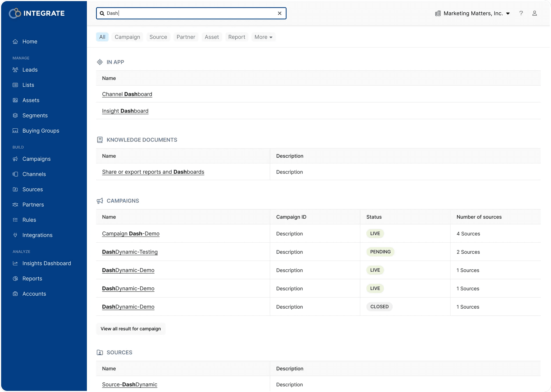Viewport: 551px width, 392px height.
Task: Click the Integrations plug icon
Action: click(x=15, y=235)
